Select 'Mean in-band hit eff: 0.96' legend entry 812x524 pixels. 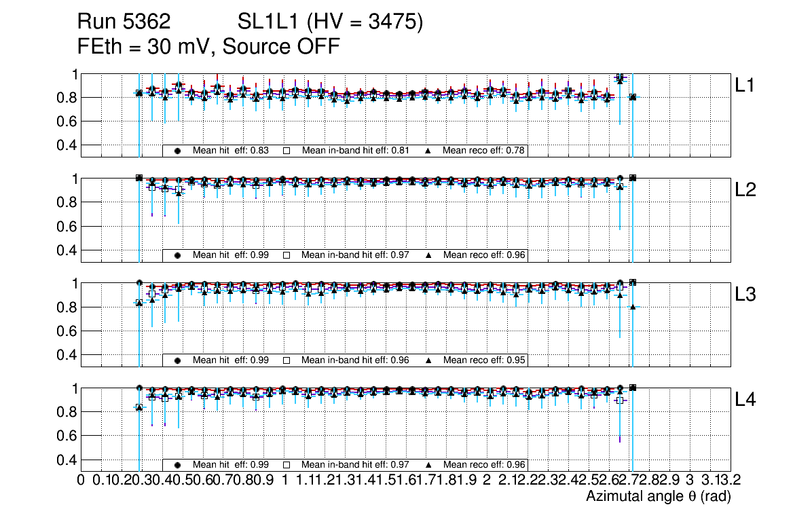pos(355,360)
